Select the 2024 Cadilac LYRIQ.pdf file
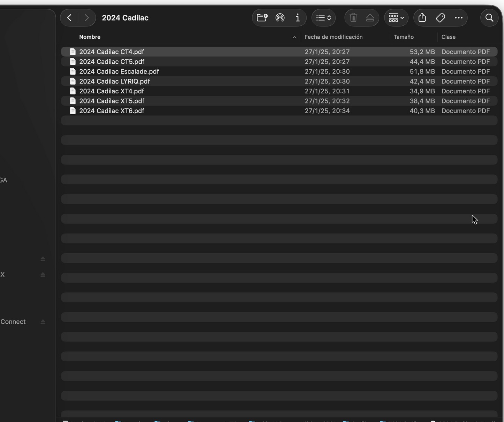Image resolution: width=504 pixels, height=422 pixels. pyautogui.click(x=114, y=81)
